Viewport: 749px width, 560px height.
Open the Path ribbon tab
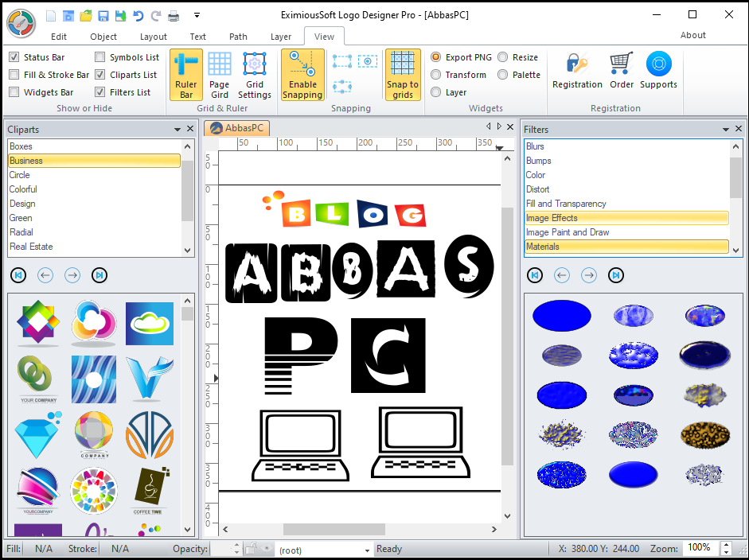click(x=238, y=37)
